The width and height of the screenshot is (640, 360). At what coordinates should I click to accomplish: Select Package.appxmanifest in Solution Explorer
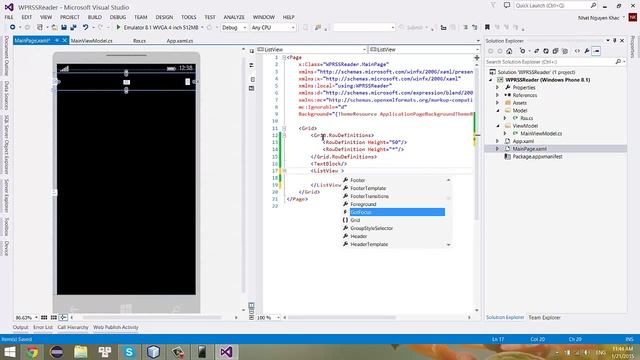(x=537, y=156)
